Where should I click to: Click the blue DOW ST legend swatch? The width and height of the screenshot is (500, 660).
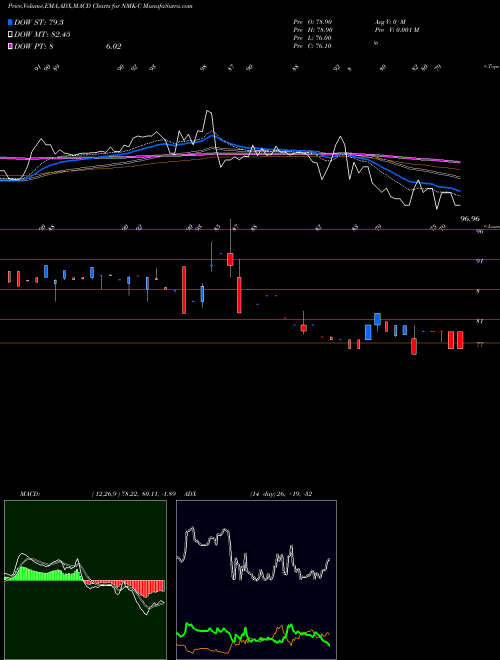11,22
